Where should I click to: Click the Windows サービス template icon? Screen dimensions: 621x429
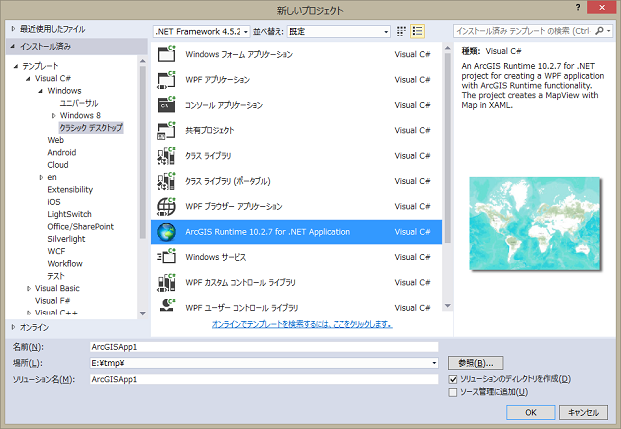(x=166, y=257)
